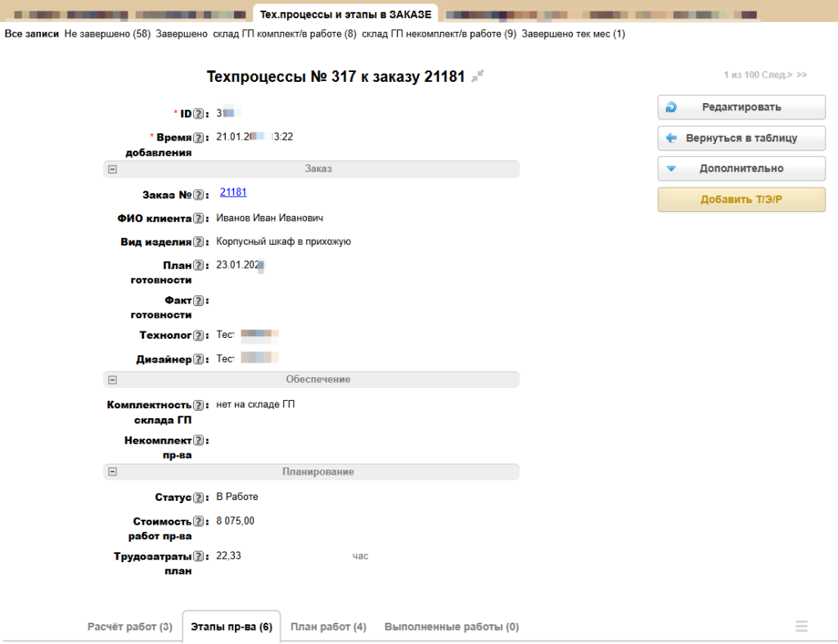Filter by Не завершено (58)
The width and height of the screenshot is (838, 644).
click(x=107, y=34)
